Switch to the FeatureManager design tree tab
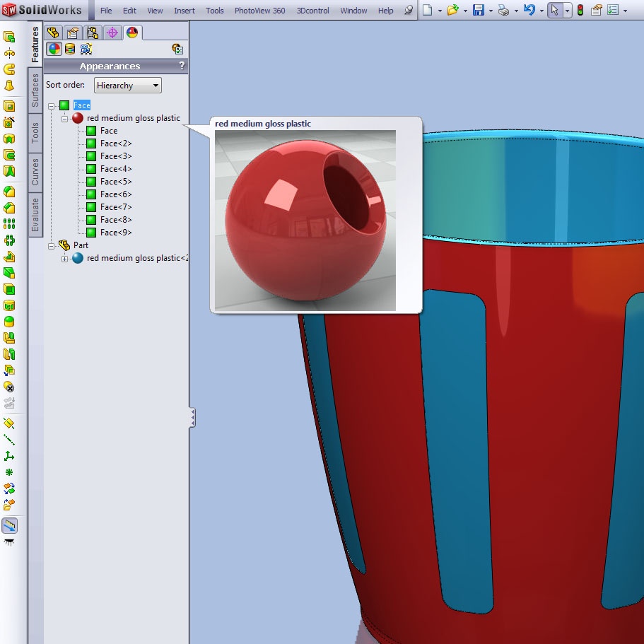Screen dimensions: 644x644 click(53, 33)
